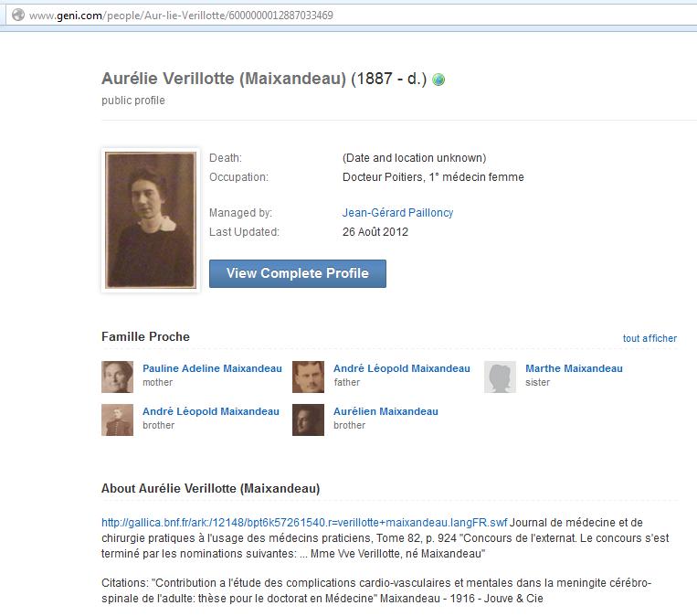Click the Famille Proche section heading
Image resolution: width=697 pixels, height=616 pixels.
pos(145,336)
